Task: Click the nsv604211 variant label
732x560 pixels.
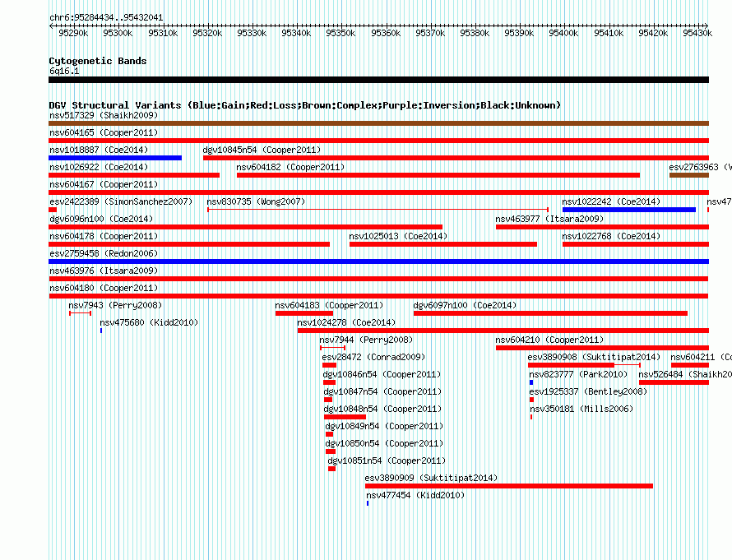Action: (x=702, y=357)
